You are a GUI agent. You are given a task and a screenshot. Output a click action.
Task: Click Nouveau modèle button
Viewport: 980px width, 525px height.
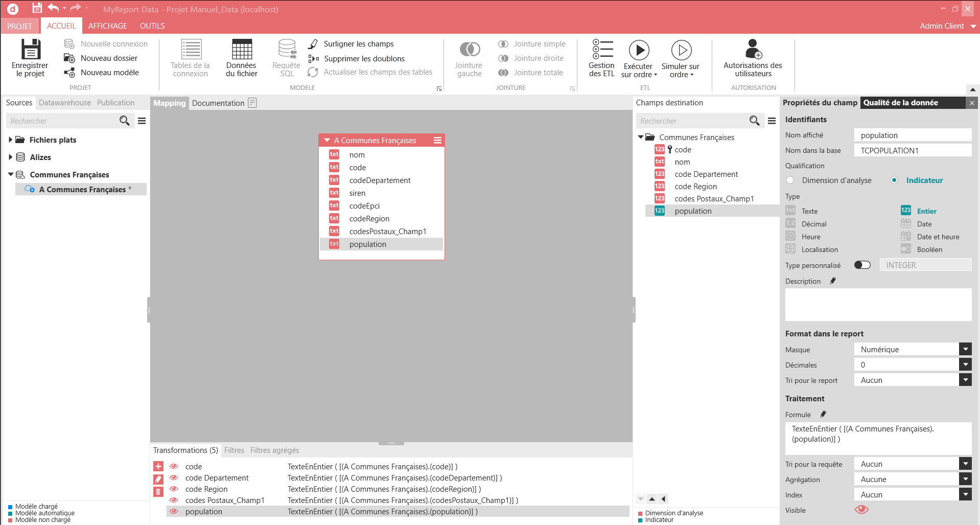point(109,73)
